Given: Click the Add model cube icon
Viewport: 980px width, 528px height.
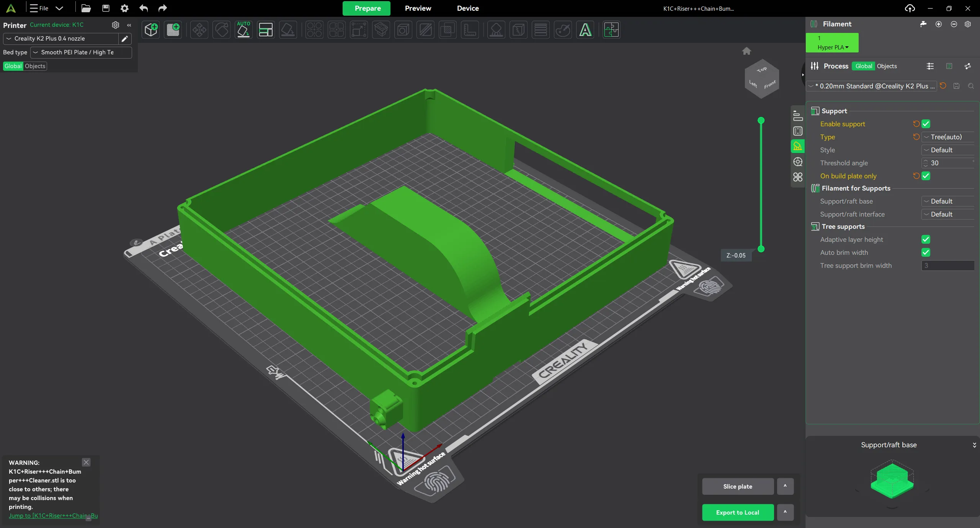Looking at the screenshot, I should click(151, 30).
